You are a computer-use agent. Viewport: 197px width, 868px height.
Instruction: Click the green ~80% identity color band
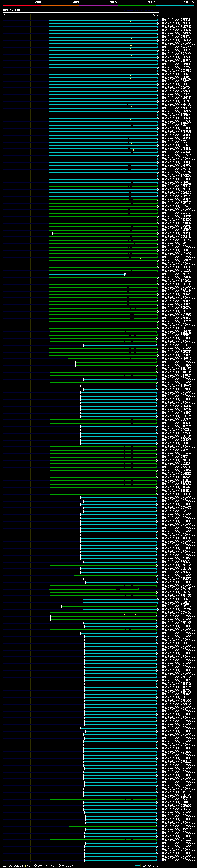click(137, 6)
